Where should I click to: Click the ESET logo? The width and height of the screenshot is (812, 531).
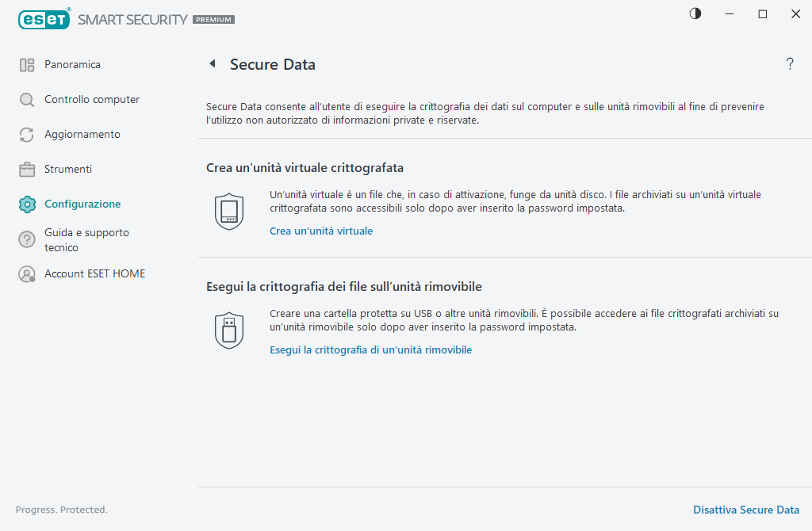(x=44, y=19)
